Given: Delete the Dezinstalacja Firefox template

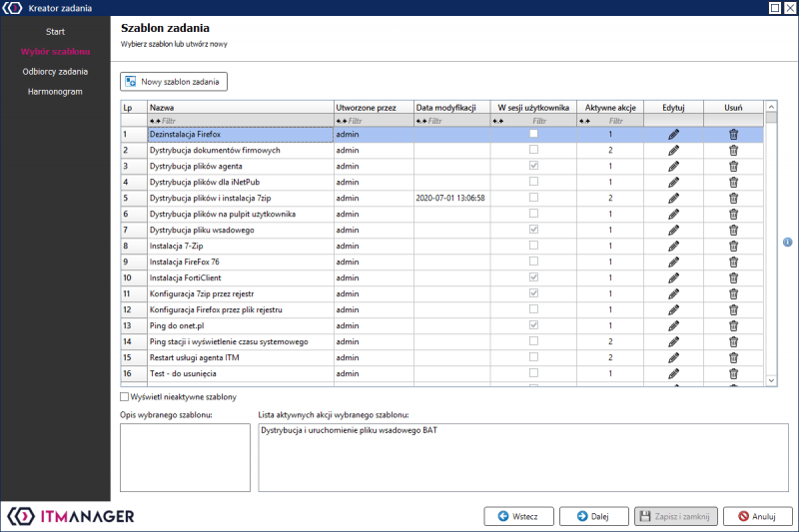Looking at the screenshot, I should click(733, 135).
